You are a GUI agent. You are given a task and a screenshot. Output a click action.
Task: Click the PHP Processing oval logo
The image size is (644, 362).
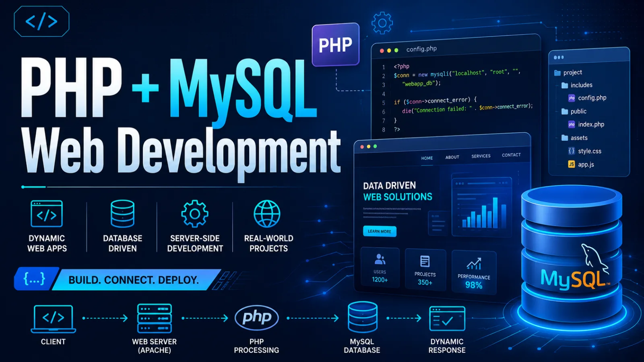coord(256,318)
